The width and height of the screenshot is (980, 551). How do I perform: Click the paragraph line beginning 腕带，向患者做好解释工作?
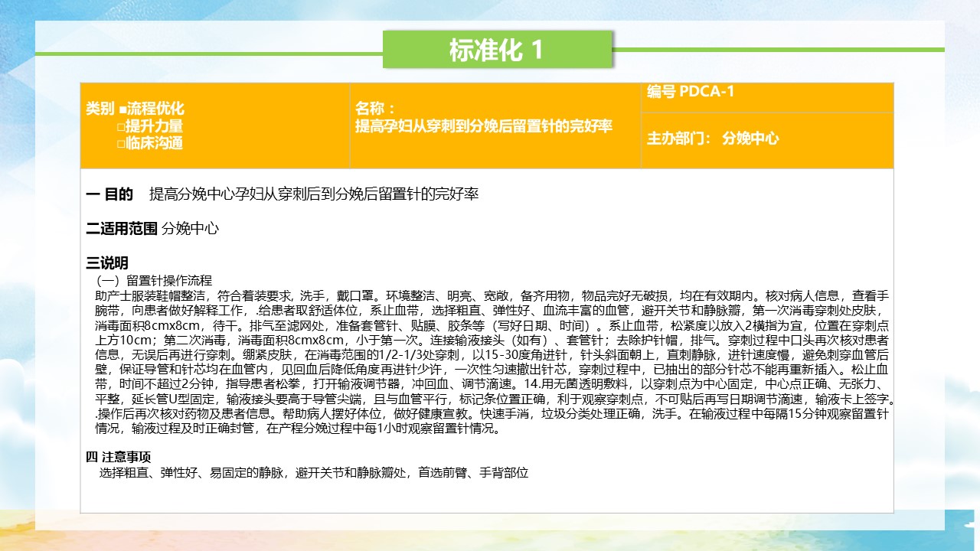click(x=490, y=310)
